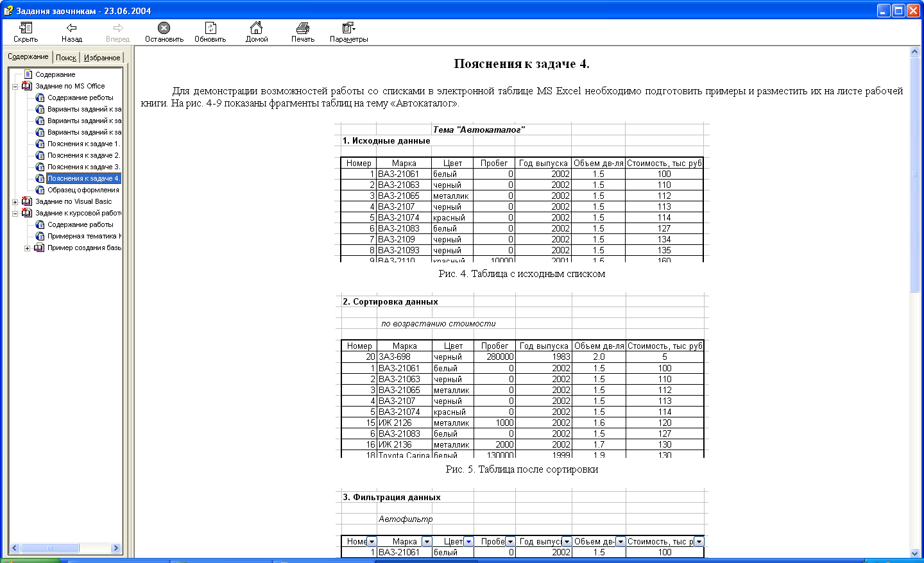Open the Номер autofilter dropdown arrow
The width and height of the screenshot is (924, 563).
point(371,542)
